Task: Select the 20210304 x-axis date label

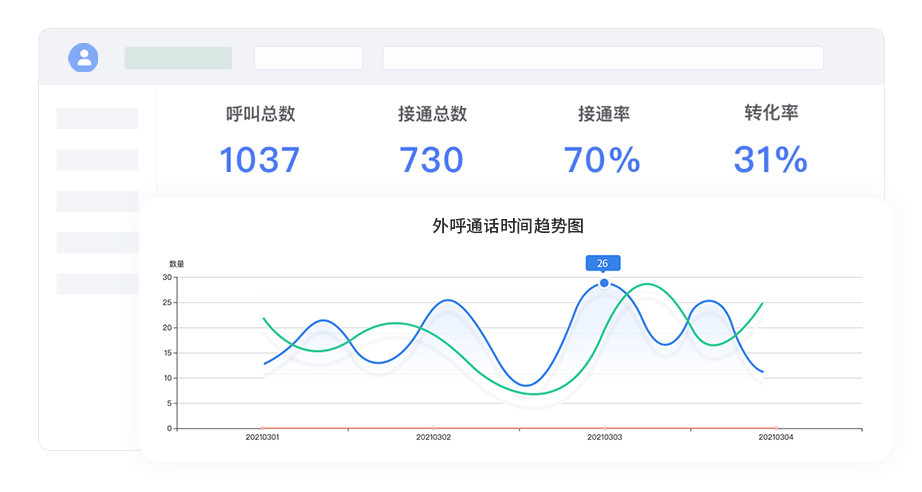Action: coord(775,437)
